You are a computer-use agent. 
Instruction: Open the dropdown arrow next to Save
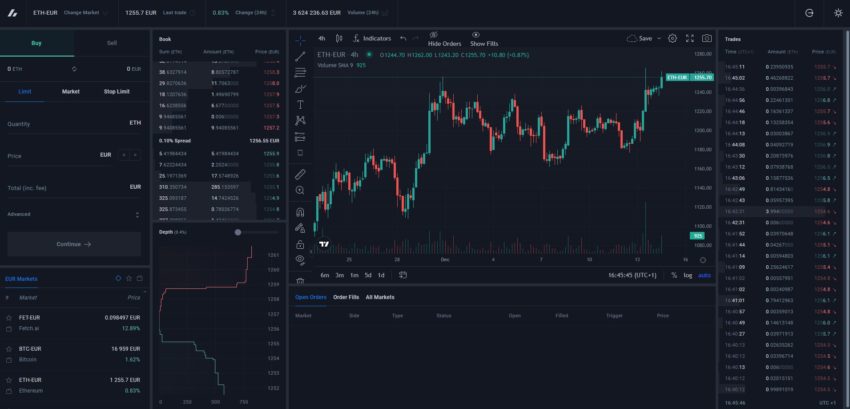(x=659, y=39)
